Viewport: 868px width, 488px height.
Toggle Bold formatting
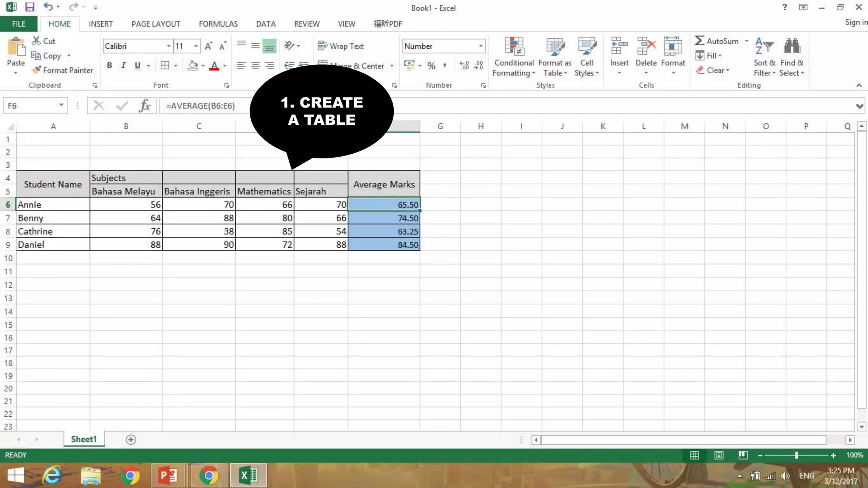click(x=109, y=65)
